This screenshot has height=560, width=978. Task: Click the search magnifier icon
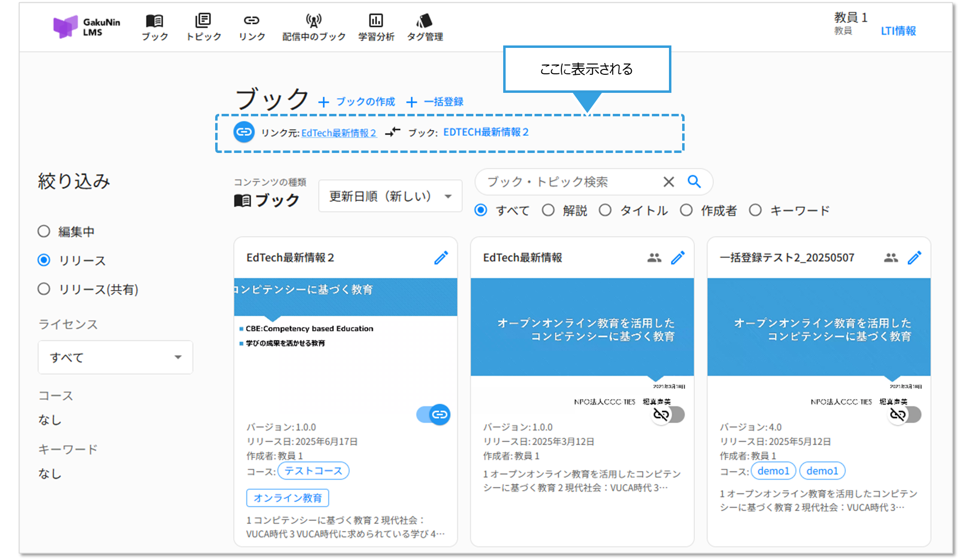694,182
